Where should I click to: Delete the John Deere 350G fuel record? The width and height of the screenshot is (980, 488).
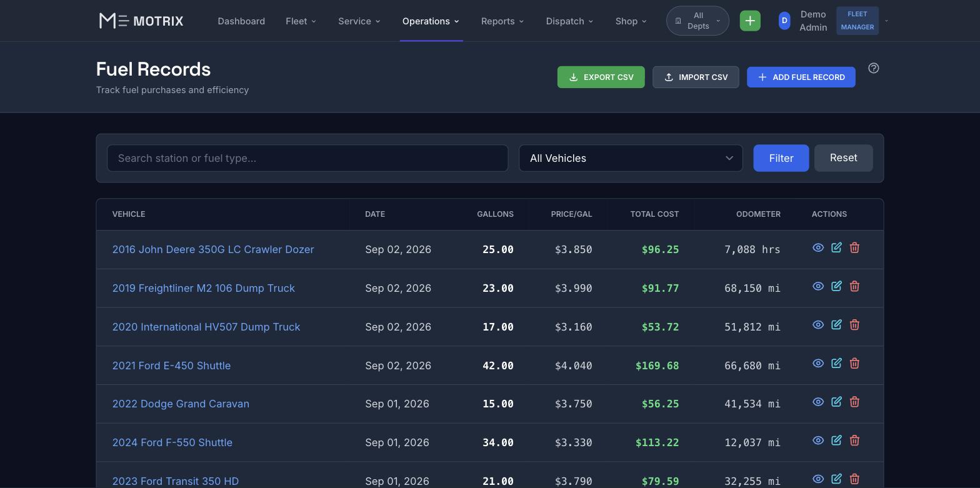pos(854,248)
